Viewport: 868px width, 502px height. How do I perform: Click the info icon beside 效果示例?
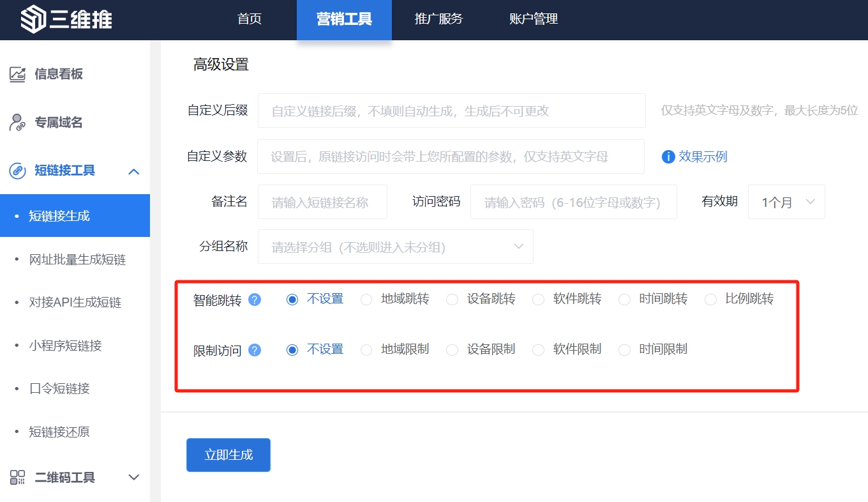tap(668, 157)
